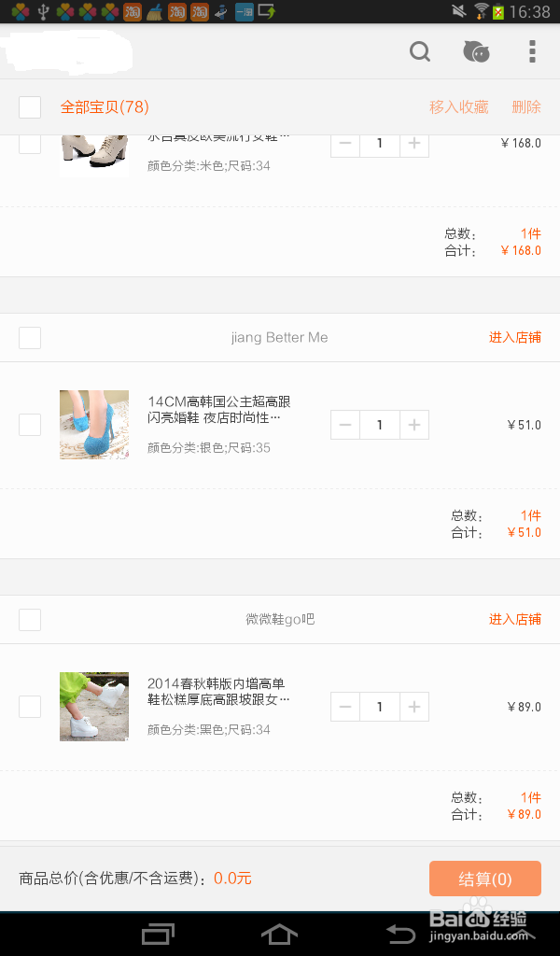Tap 删除 to delete selected items
The height and width of the screenshot is (956, 560).
coord(526,107)
